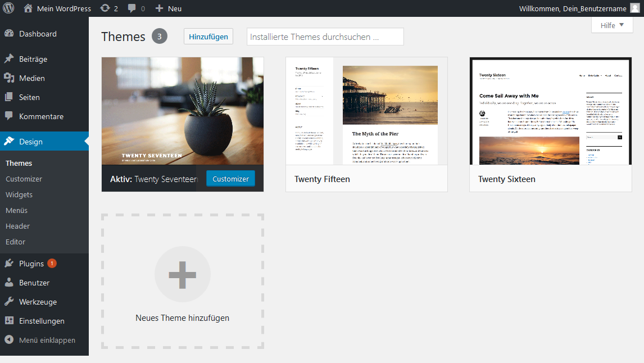The width and height of the screenshot is (644, 363).
Task: Click the Seiten pages icon
Action: 9,97
